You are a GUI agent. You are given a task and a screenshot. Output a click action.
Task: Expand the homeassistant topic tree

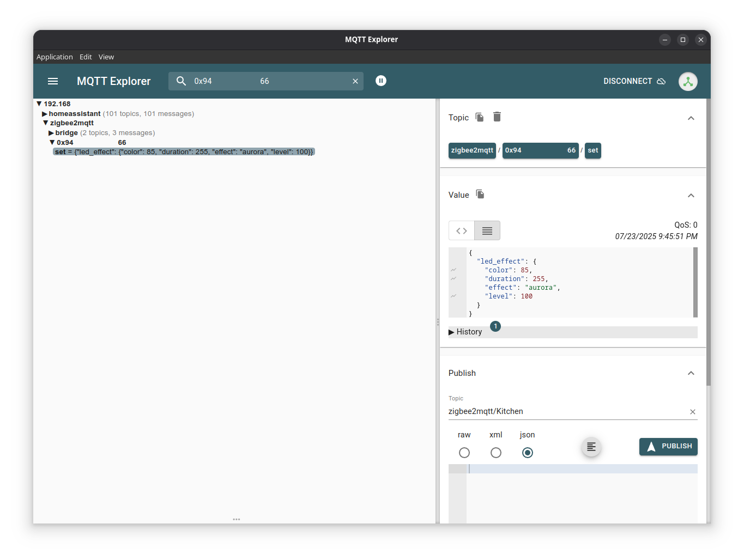[45, 114]
